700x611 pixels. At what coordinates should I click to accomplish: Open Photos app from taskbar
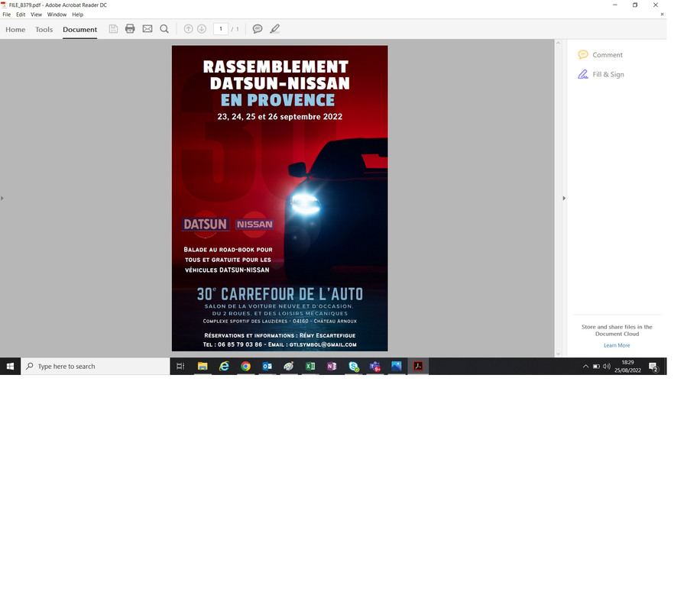(397, 367)
